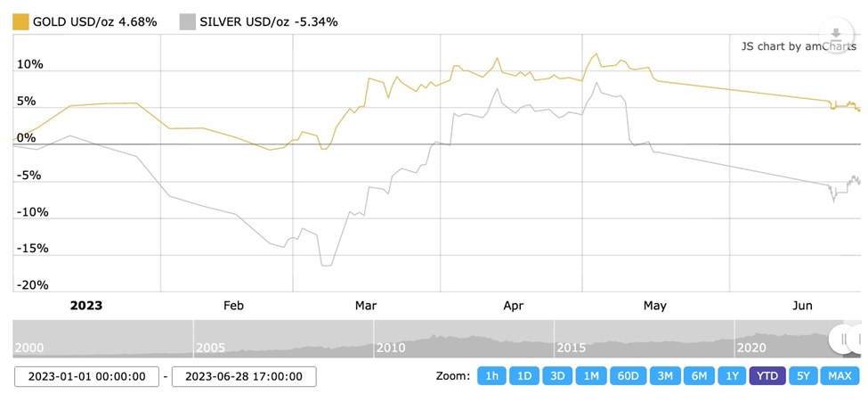This screenshot has height=402, width=868.
Task: Switch zoom to 60D
Action: pos(628,376)
